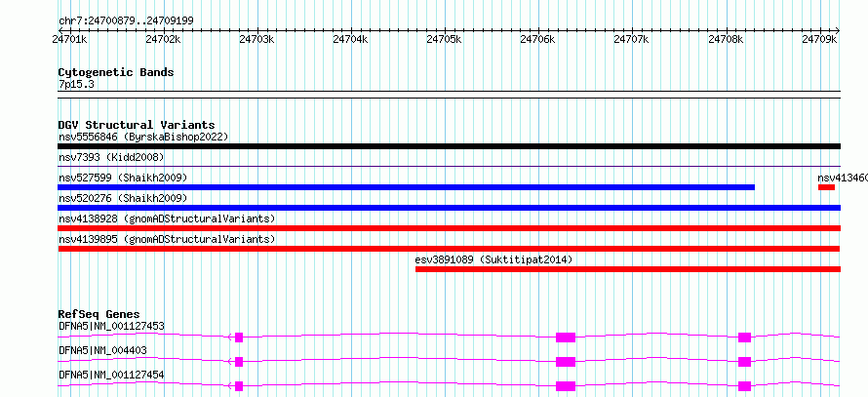Viewport: 868px width, 397px height.
Task: Click NM_004403's wide exon near 24706k
Action: tap(566, 362)
